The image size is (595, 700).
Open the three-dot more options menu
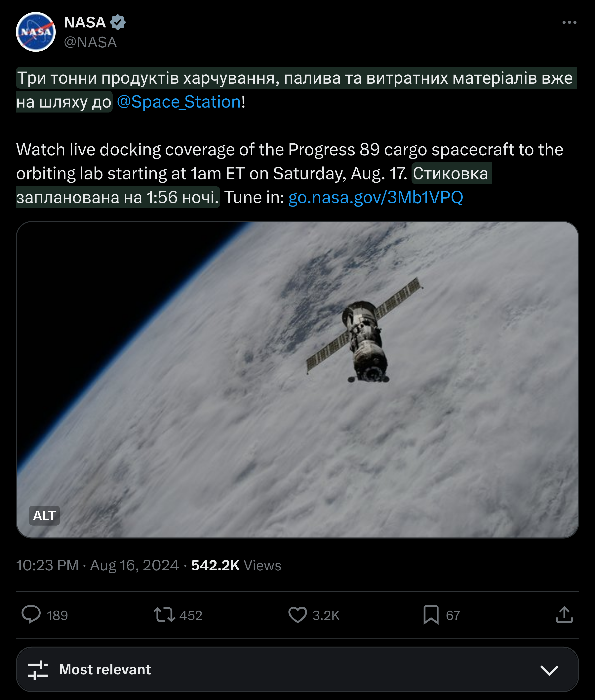point(569,22)
